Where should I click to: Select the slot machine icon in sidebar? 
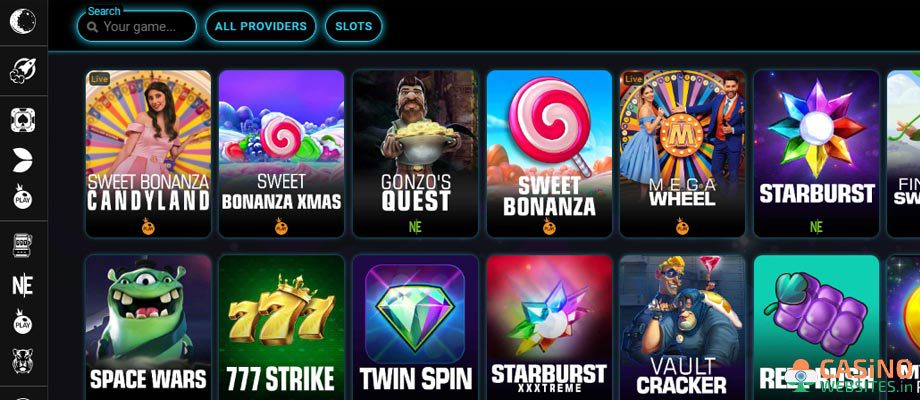coord(23,245)
